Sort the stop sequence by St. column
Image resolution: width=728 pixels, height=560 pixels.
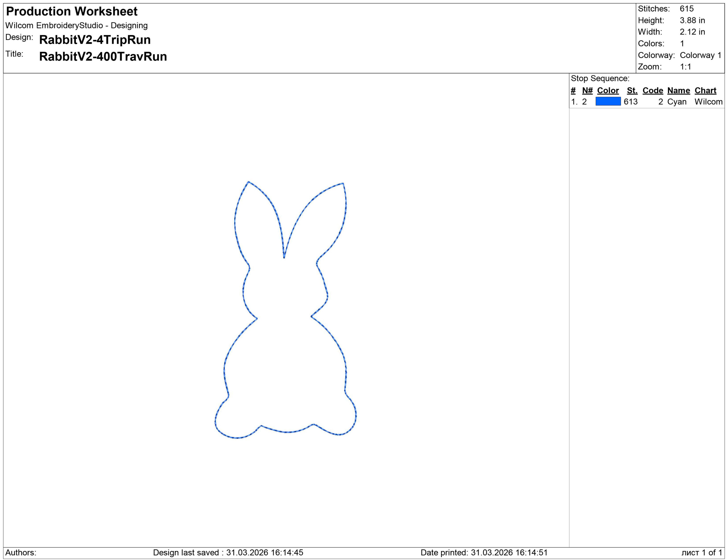pos(632,90)
